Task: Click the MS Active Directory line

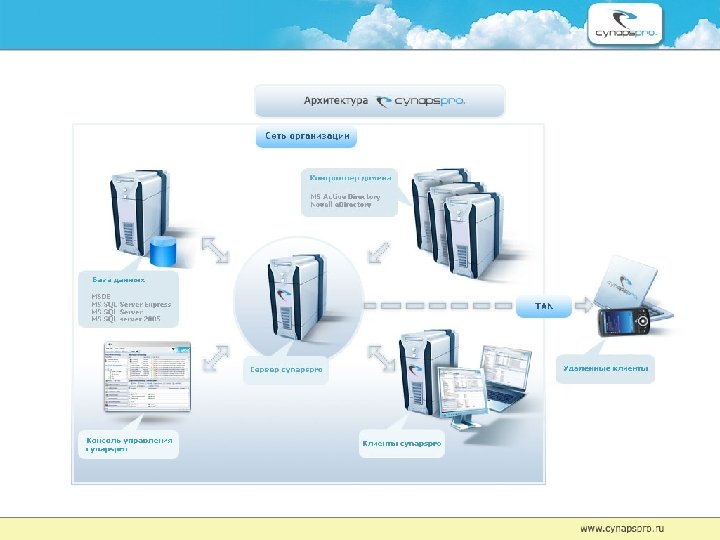Action: (x=345, y=197)
